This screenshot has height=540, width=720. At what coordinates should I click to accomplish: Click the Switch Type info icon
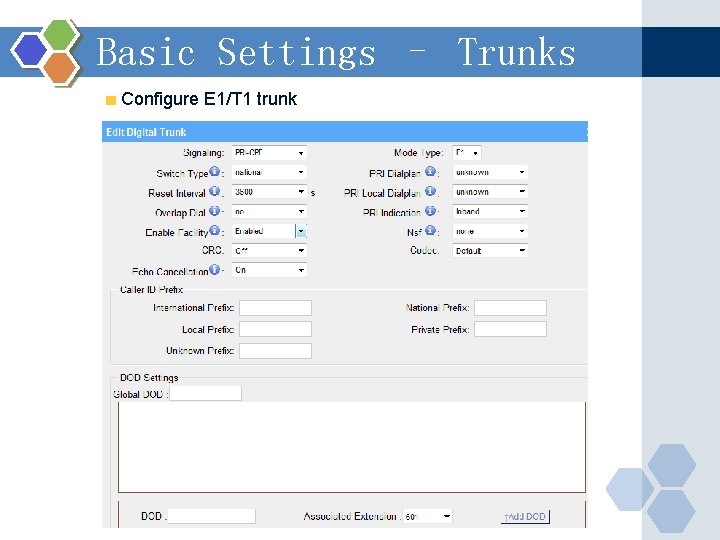(x=214, y=171)
